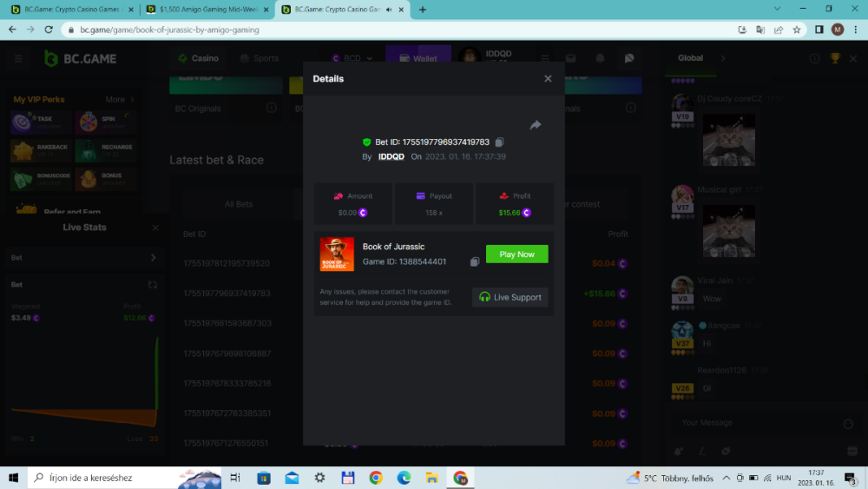Click the IDDQD username link
The image size is (868, 489).
point(391,157)
